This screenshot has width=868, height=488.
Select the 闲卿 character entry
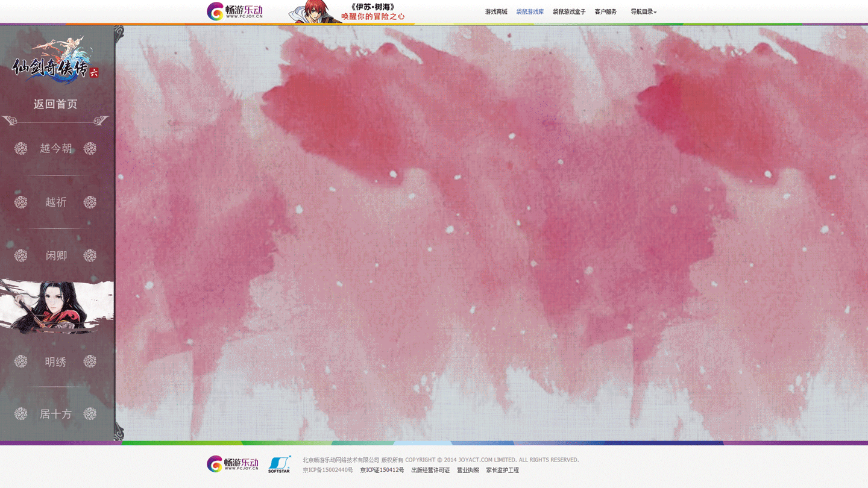click(56, 255)
